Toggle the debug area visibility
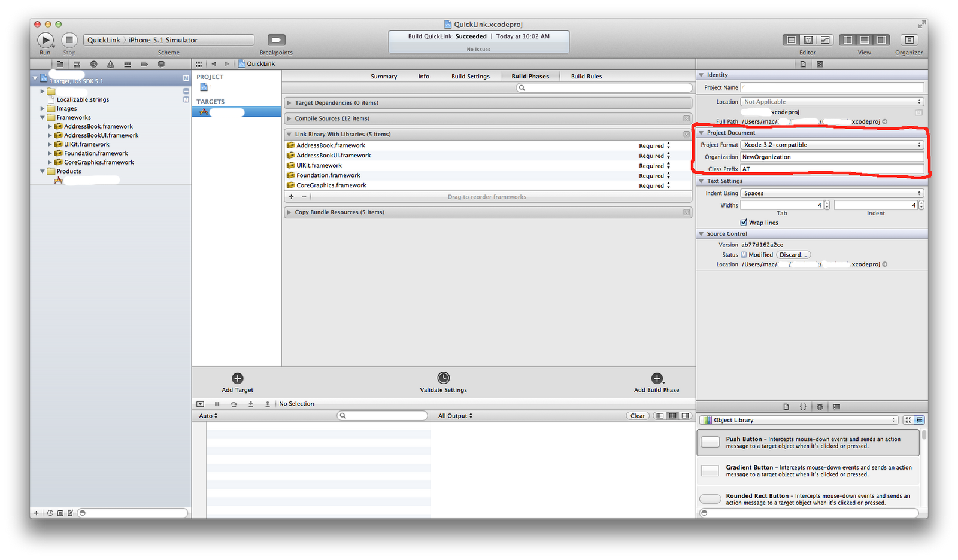Screen dimensions: 958x560 865,40
